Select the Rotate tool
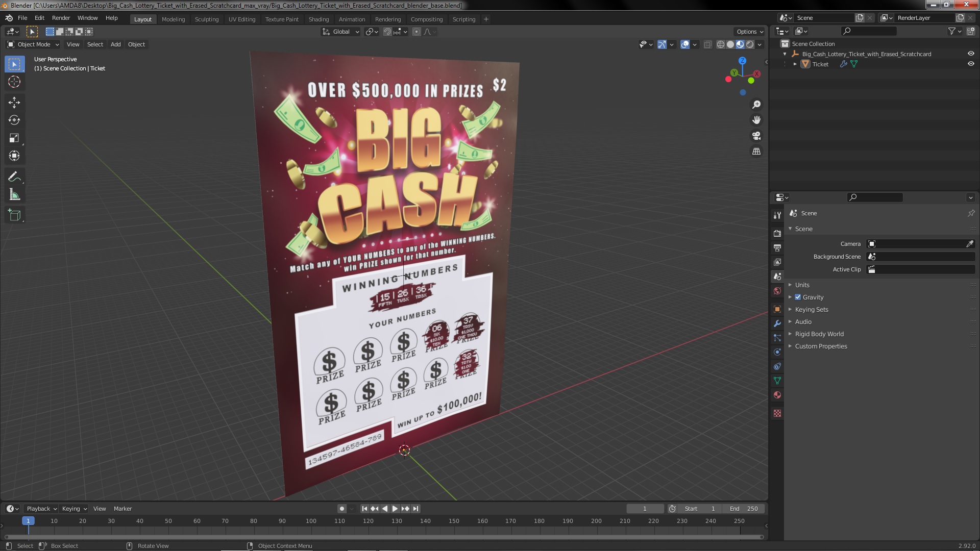This screenshot has width=980, height=551. [14, 120]
